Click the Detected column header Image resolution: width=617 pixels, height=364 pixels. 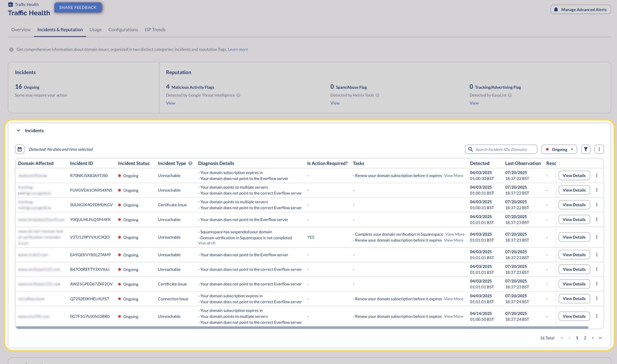tap(479, 163)
